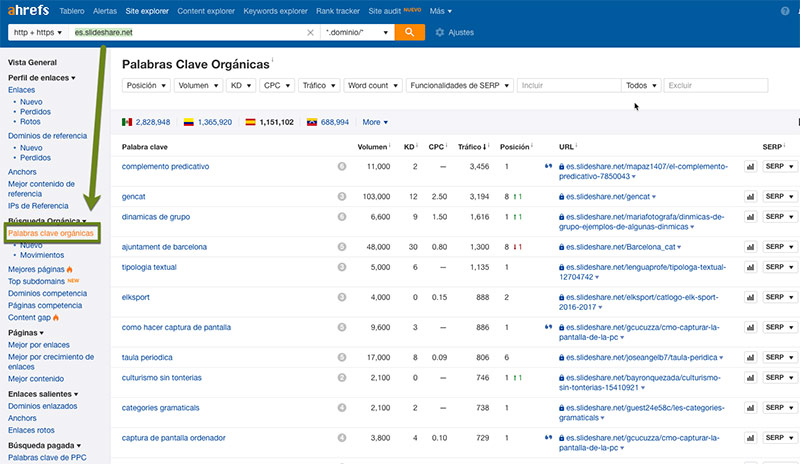This screenshot has height=464, width=800.
Task: Open the Posición filter dropdown
Action: (146, 85)
